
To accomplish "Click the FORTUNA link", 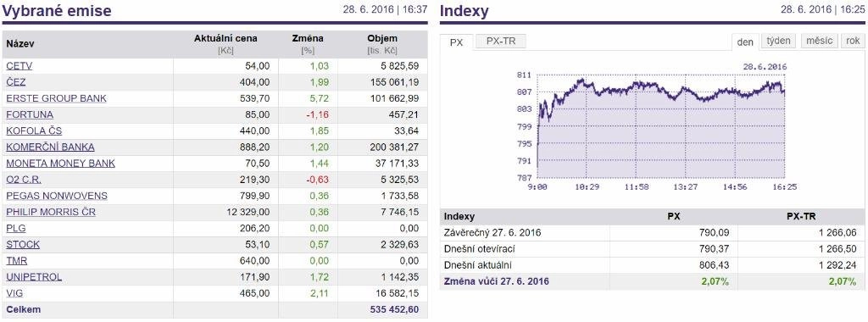I will point(30,114).
